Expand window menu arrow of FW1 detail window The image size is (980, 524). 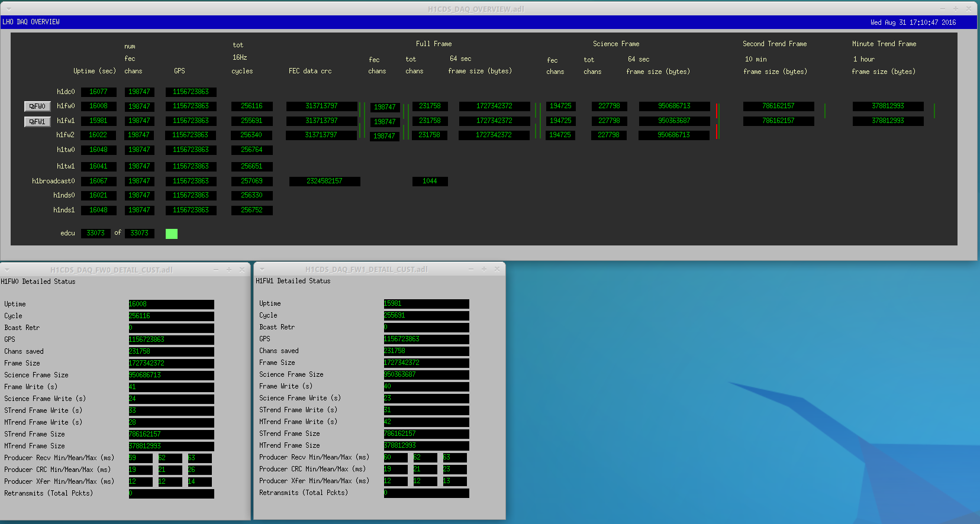(262, 269)
